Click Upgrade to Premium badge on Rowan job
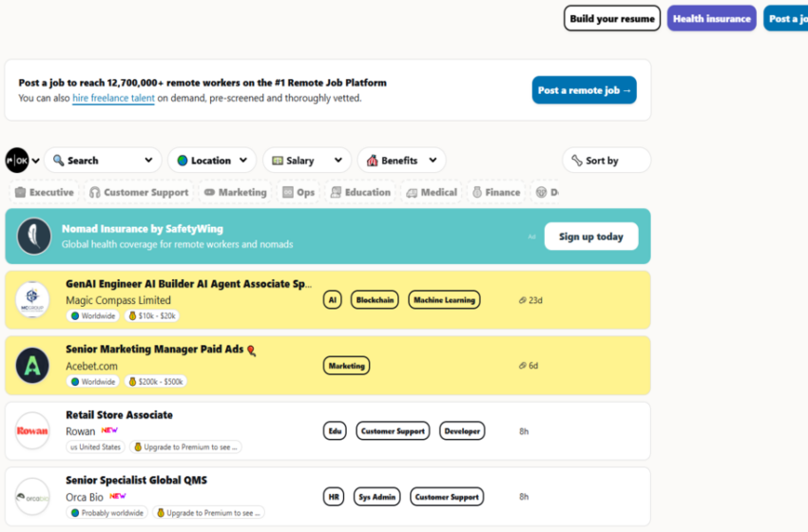Image resolution: width=808 pixels, height=532 pixels. (185, 447)
